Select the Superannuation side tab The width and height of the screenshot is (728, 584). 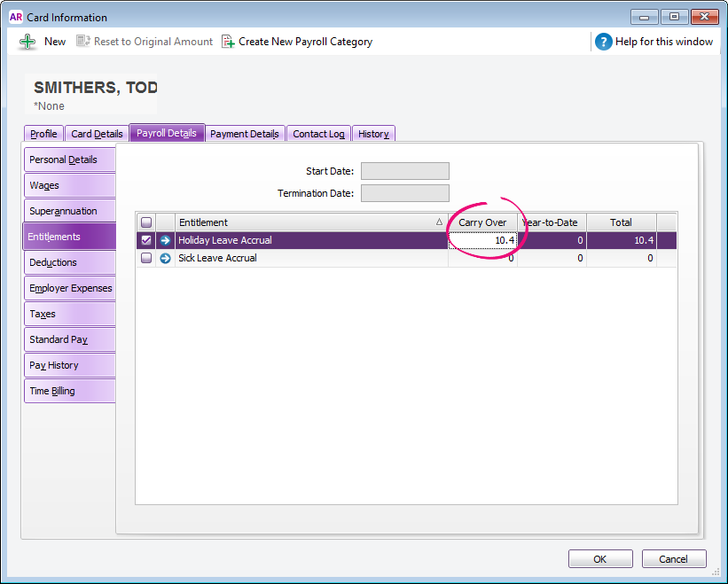69,211
